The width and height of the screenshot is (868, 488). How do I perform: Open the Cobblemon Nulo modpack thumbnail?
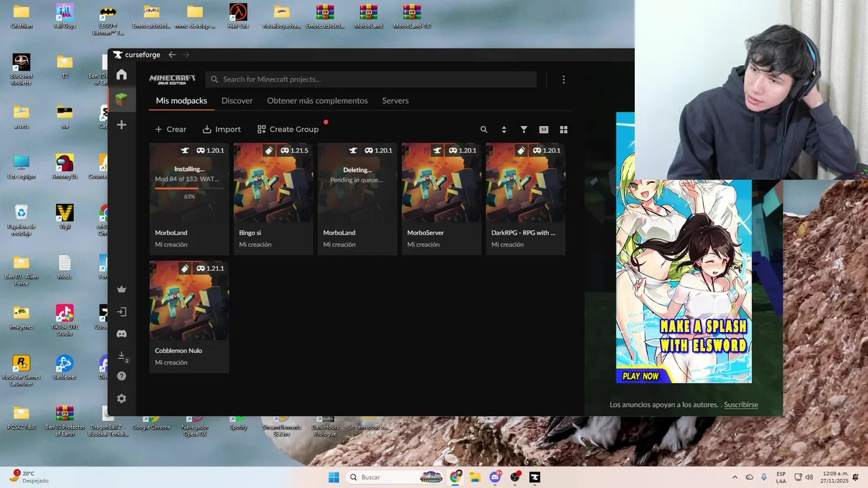(189, 300)
